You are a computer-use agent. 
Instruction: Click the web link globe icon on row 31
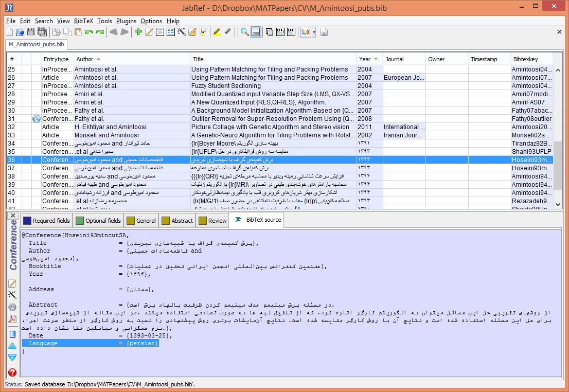tap(37, 119)
